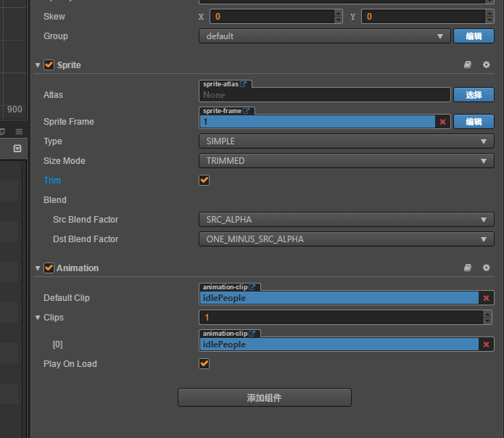Disable the Animation component checkbox

[x=49, y=268]
